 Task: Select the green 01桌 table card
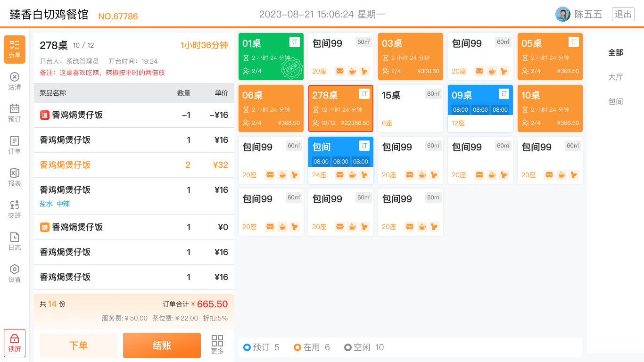tap(271, 57)
